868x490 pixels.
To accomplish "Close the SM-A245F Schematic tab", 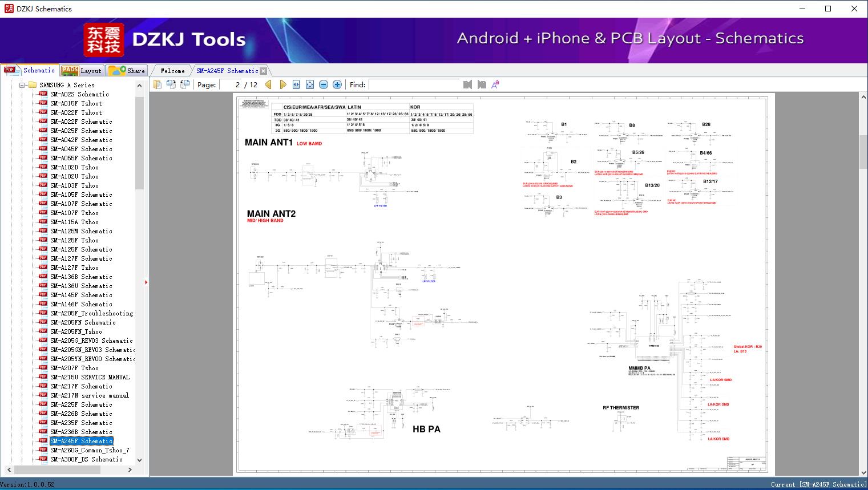I will 264,71.
